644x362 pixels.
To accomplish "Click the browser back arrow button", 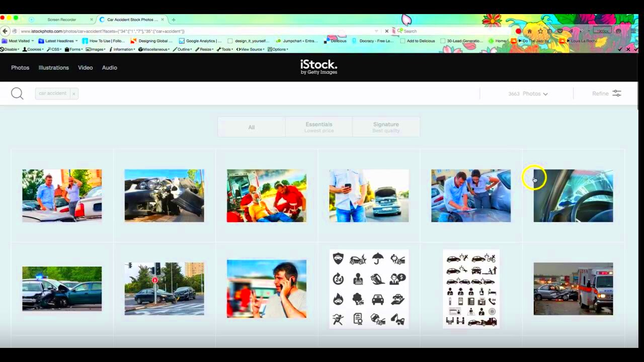I will [5, 31].
